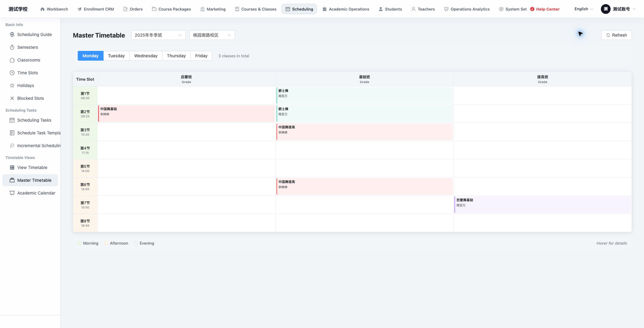The width and height of the screenshot is (644, 328).
Task: Switch to the Thursday tab
Action: [x=176, y=56]
